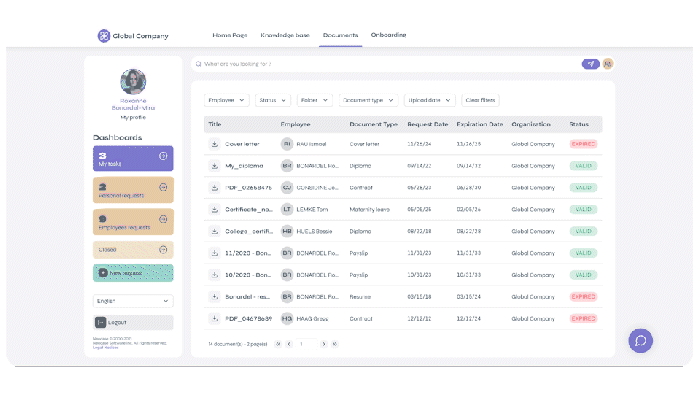Open the user avatar next to search
This screenshot has height=394, width=700.
coord(608,64)
